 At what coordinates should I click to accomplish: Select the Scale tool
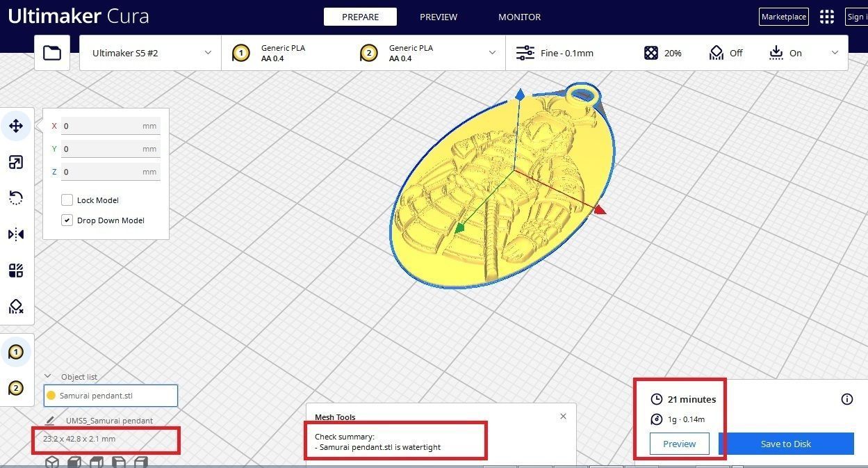pyautogui.click(x=16, y=162)
